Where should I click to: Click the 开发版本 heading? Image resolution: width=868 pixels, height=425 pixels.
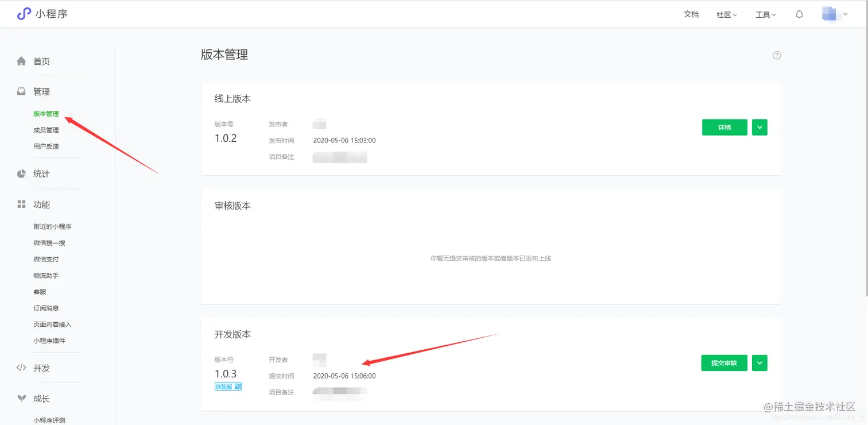coord(232,334)
